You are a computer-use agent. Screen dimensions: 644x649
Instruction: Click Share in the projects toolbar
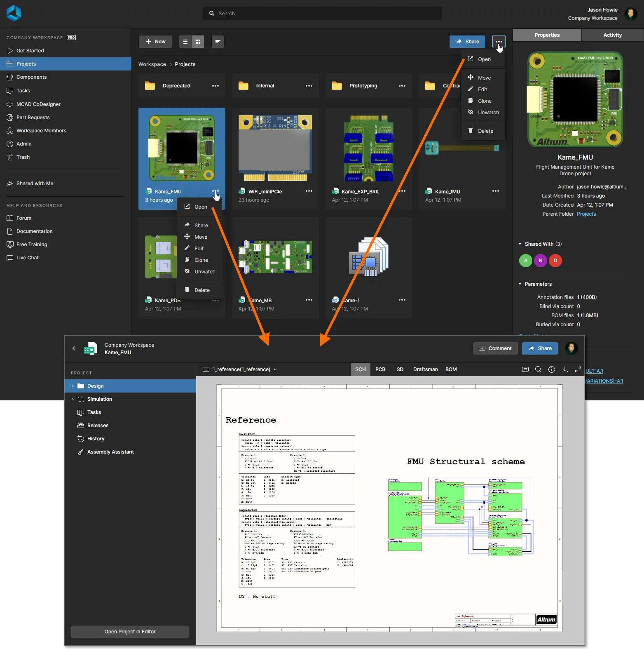point(467,42)
